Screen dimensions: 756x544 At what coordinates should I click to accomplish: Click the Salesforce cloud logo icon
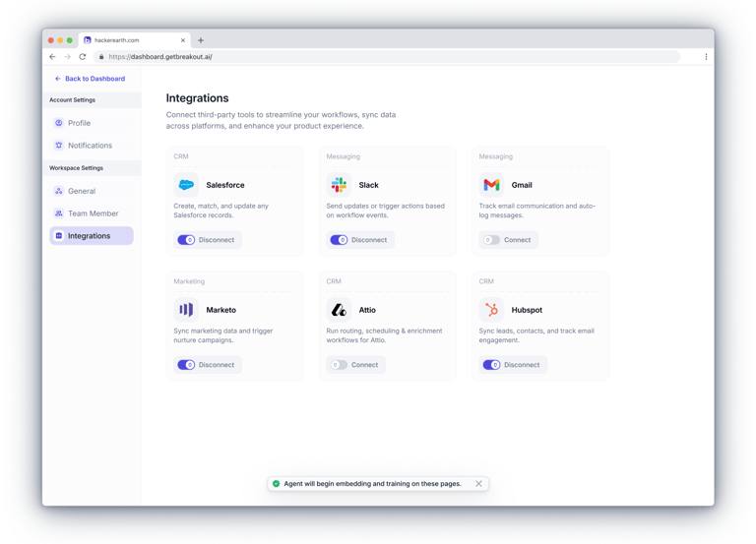[x=186, y=185]
